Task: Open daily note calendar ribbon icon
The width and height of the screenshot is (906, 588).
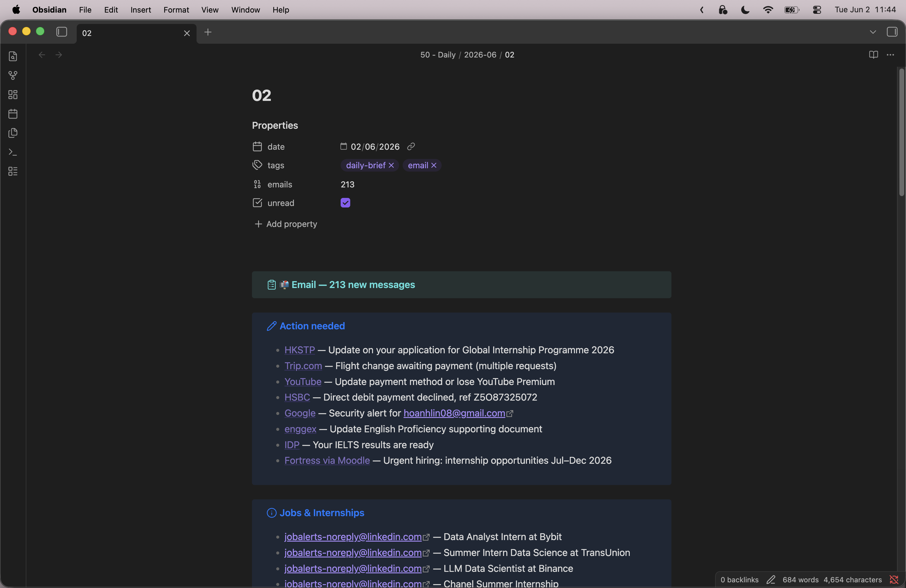Action: [x=13, y=114]
